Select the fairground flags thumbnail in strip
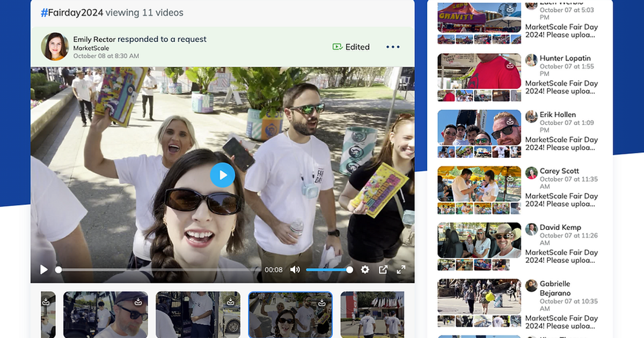Image resolution: width=644 pixels, height=338 pixels. pyautogui.click(x=372, y=315)
